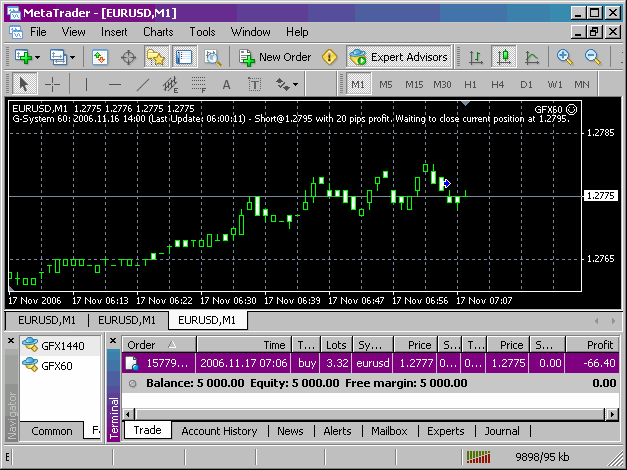Select the trendline drawing tool
The height and width of the screenshot is (470, 627).
pyautogui.click(x=143, y=84)
